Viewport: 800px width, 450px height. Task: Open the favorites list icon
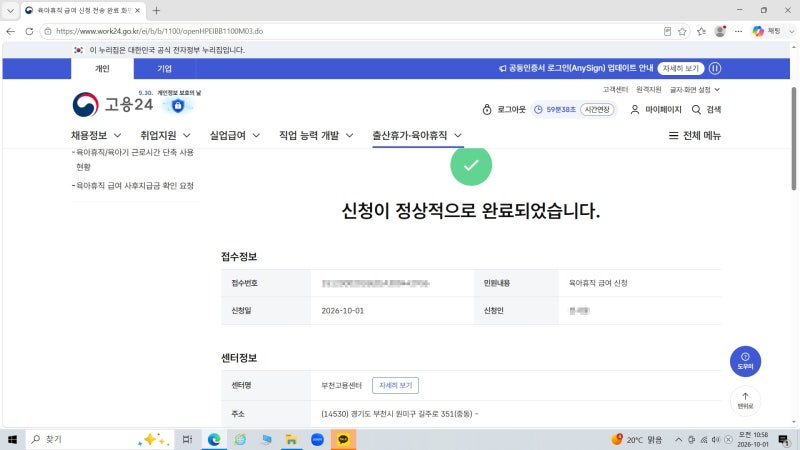[702, 32]
